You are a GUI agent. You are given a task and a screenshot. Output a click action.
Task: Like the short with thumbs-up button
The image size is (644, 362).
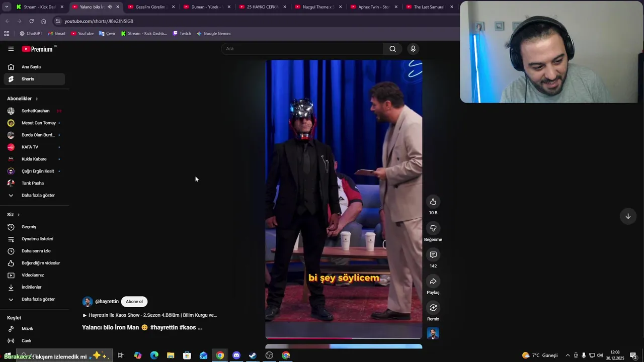pyautogui.click(x=433, y=202)
